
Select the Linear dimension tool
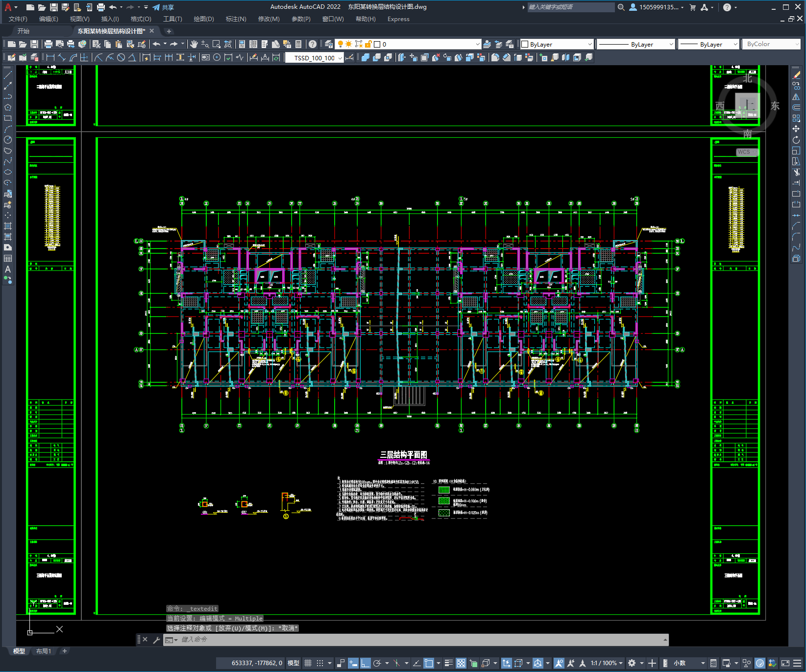[x=50, y=57]
